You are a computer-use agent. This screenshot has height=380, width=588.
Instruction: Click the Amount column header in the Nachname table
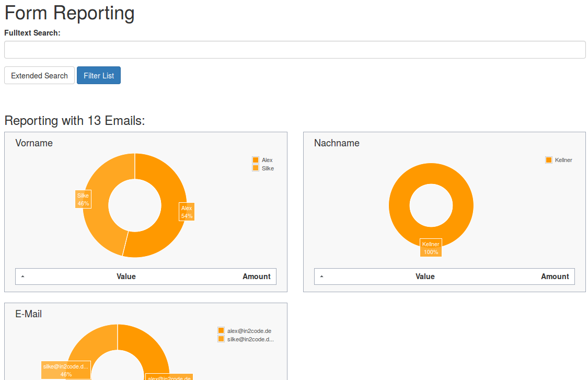click(x=555, y=276)
